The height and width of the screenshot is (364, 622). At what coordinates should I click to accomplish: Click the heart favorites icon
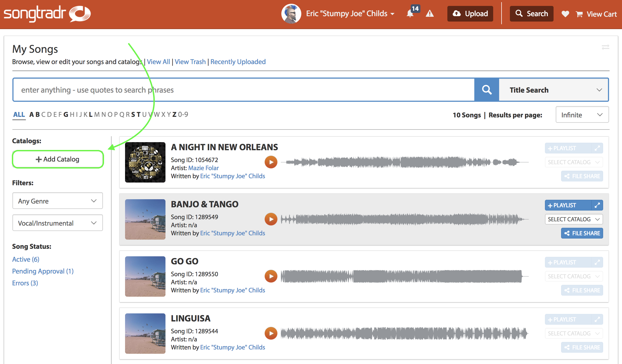[565, 14]
